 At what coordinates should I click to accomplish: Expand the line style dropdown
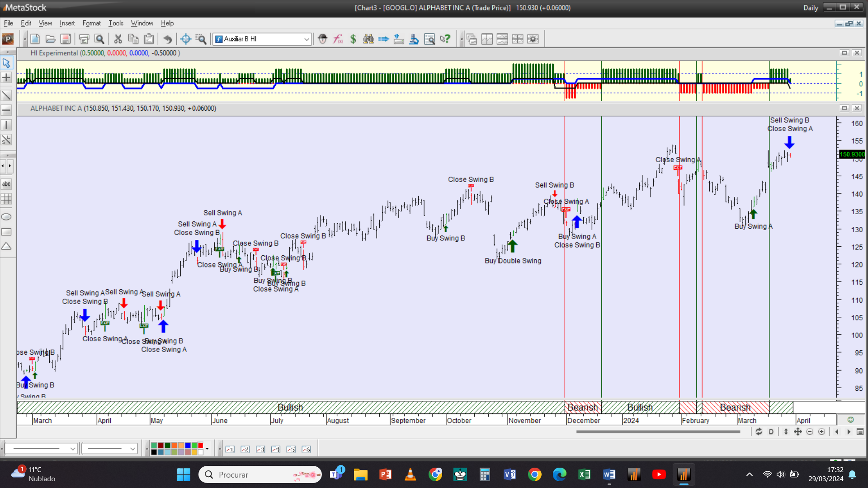coord(72,449)
